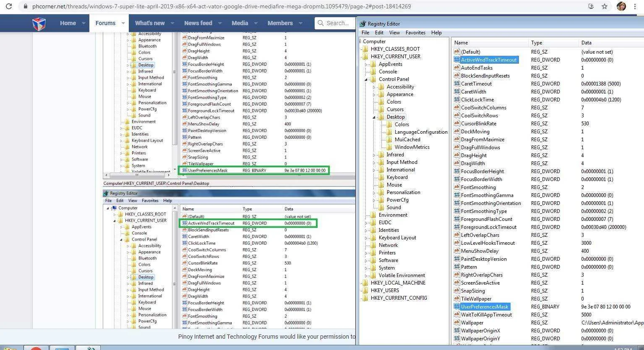Click the ActiveWndTrackTimeout DWORD icon
Image resolution: width=644 pixels, height=350 pixels.
point(457,60)
